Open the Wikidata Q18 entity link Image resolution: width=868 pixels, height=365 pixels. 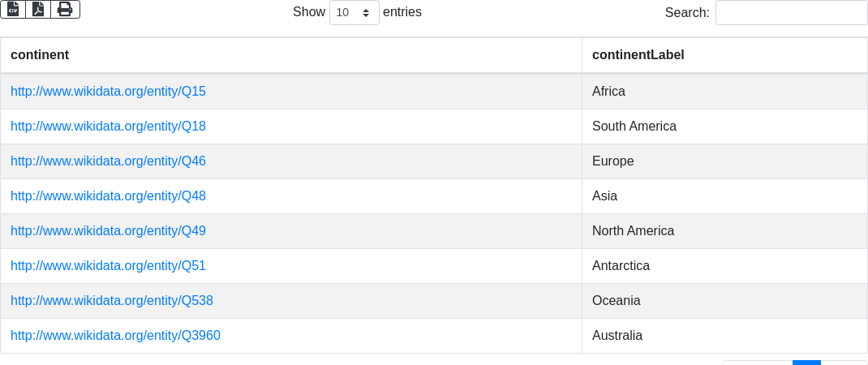[108, 127]
